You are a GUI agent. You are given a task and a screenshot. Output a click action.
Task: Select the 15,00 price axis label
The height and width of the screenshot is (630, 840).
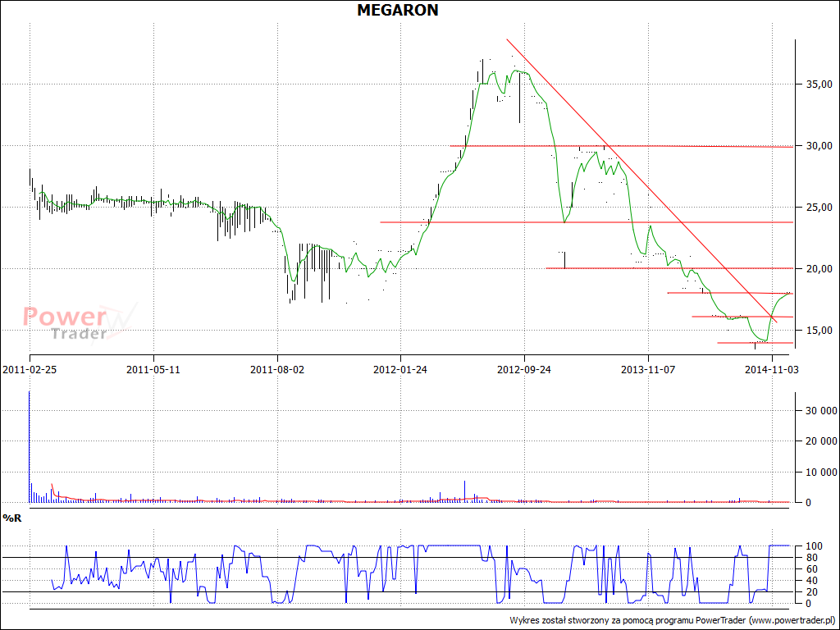(x=818, y=331)
